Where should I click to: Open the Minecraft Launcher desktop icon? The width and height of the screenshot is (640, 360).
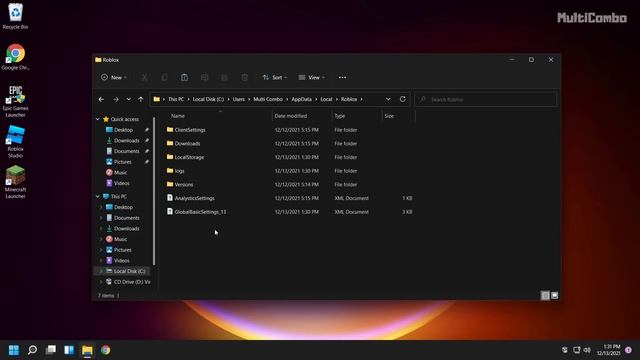pos(15,182)
